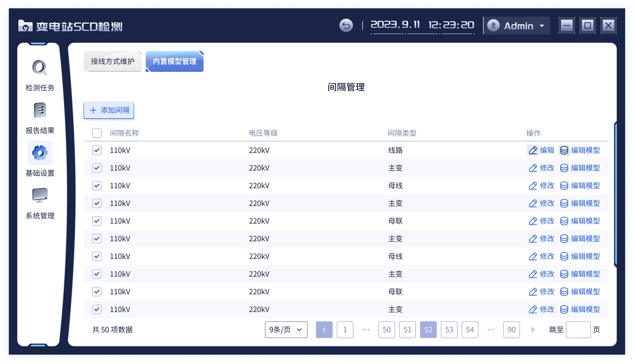The image size is (634, 364).
Task: Click the SCD folder logo icon
Action: (x=25, y=26)
